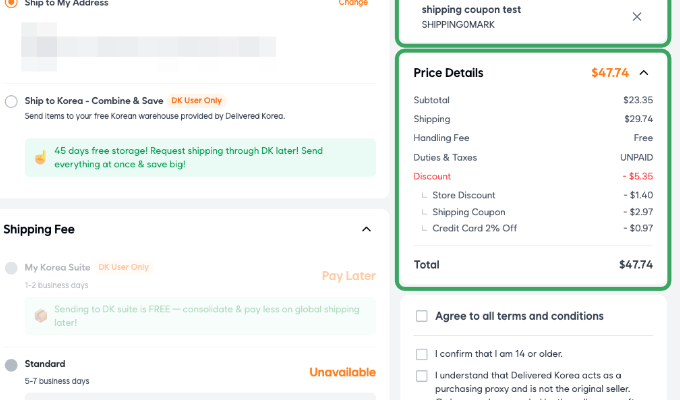The width and height of the screenshot is (680, 400).
Task: Select the Ship to My Address option
Action: (x=11, y=3)
